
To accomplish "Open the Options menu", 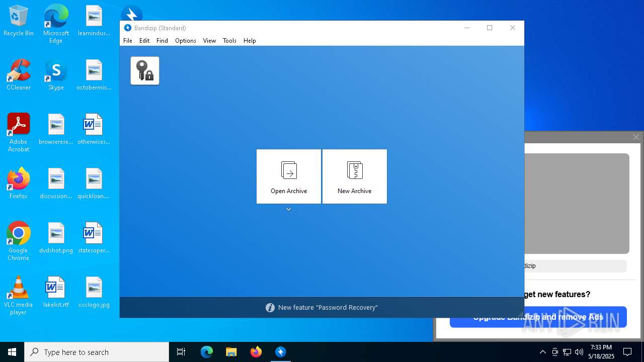I will [x=186, y=41].
